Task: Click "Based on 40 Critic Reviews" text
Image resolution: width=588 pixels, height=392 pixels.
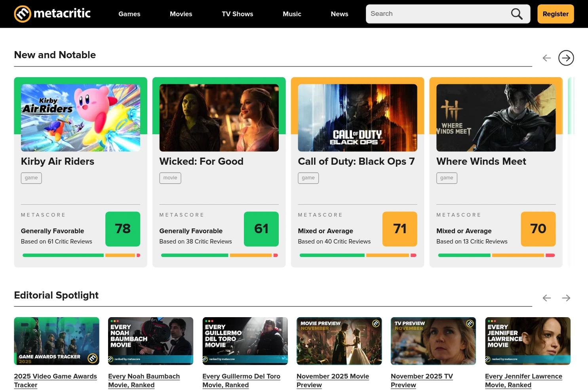Action: pyautogui.click(x=334, y=242)
